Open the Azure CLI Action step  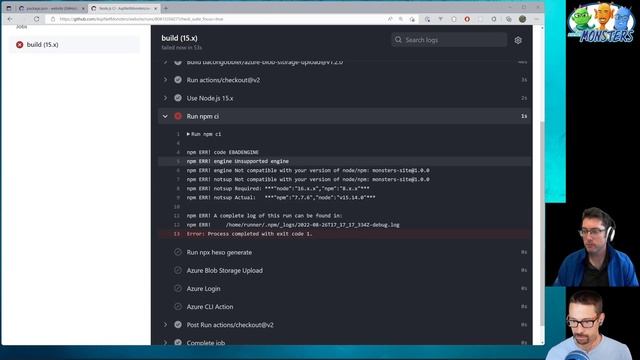click(x=210, y=307)
